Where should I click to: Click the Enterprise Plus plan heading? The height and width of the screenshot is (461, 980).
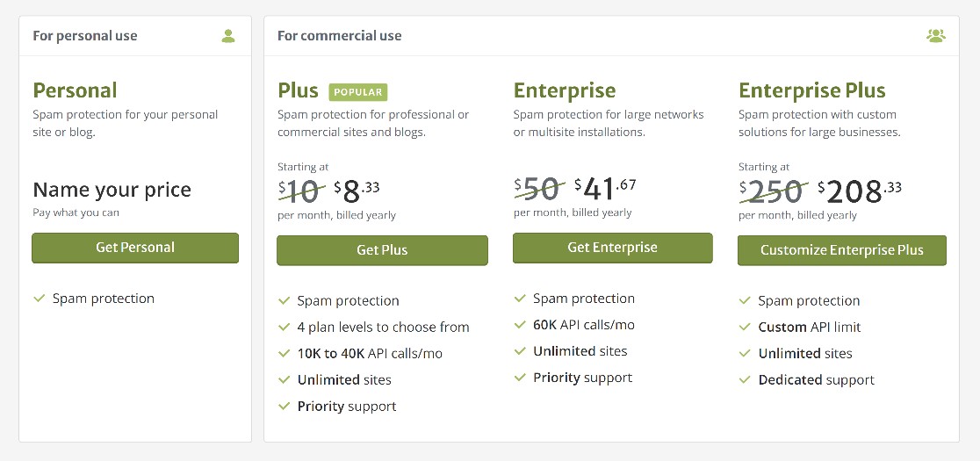(x=812, y=90)
